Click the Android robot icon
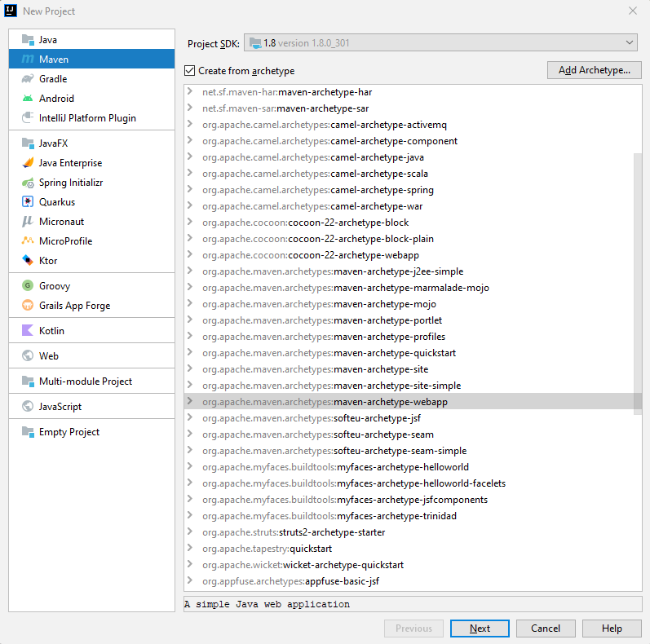The width and height of the screenshot is (650, 644). pyautogui.click(x=28, y=98)
